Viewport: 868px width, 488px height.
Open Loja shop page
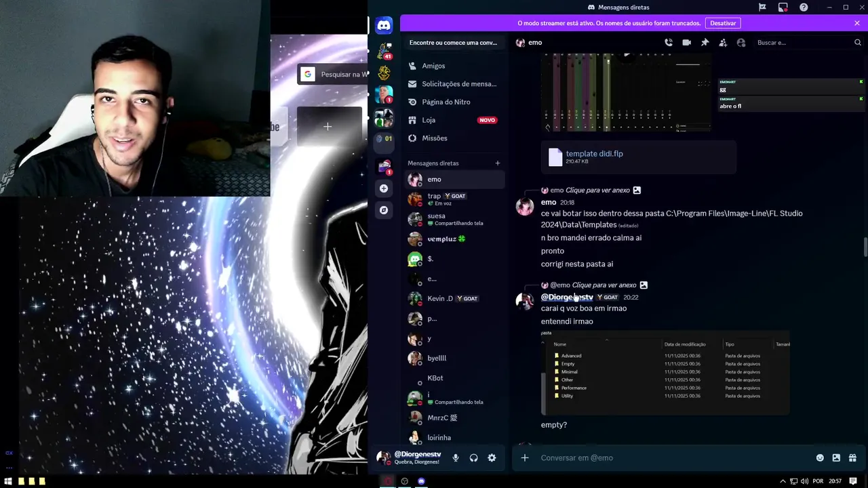(x=454, y=120)
